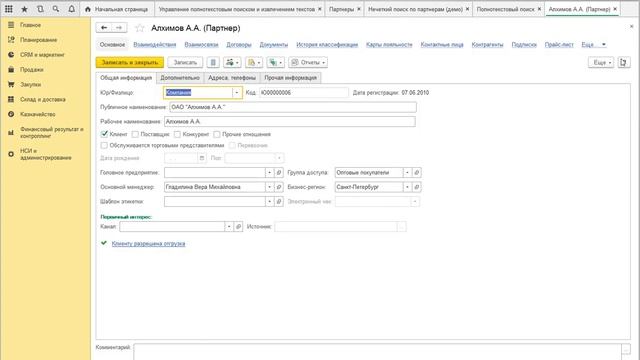Open the sections menu grid icon
This screenshot has height=360, width=640.
[x=9, y=9]
